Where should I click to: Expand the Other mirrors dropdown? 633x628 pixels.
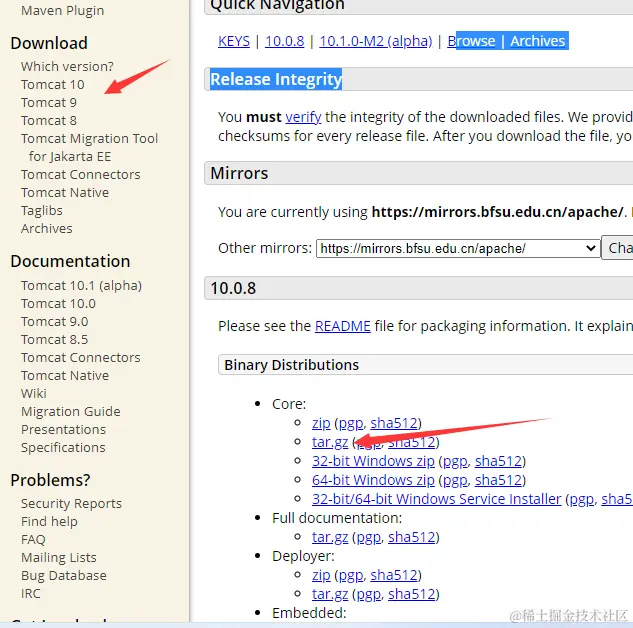pos(458,248)
